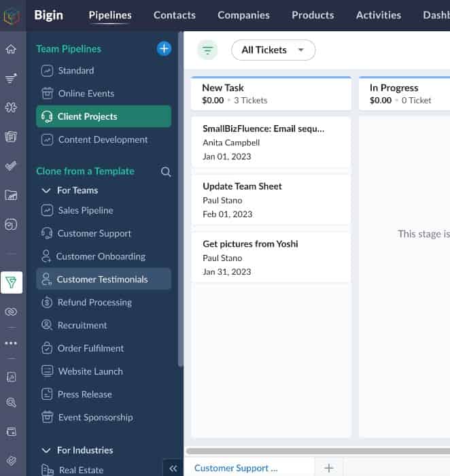The image size is (450, 476).
Task: Open the Standard pipeline
Action: (x=104, y=71)
